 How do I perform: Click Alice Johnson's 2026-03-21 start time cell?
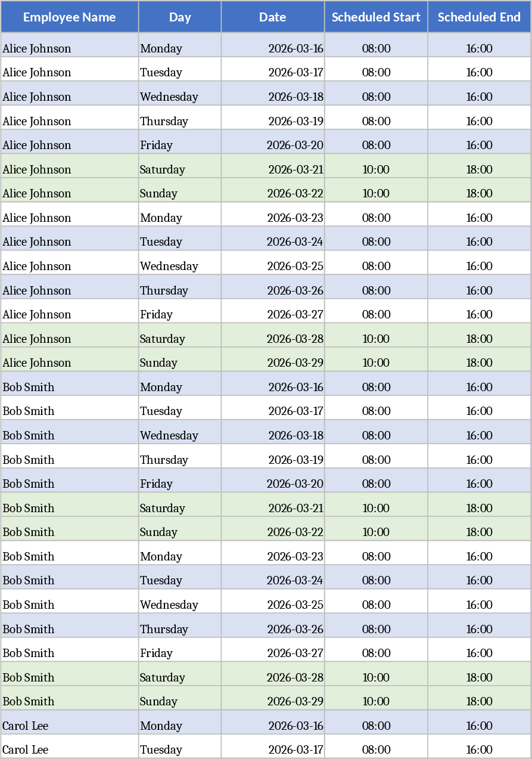tap(376, 169)
